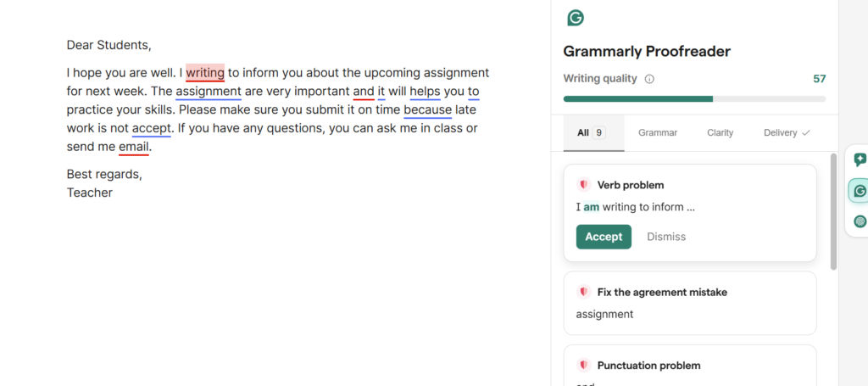Open the fingerprint icon in sidebar
Viewport: 868px width, 386px height.
click(x=860, y=221)
